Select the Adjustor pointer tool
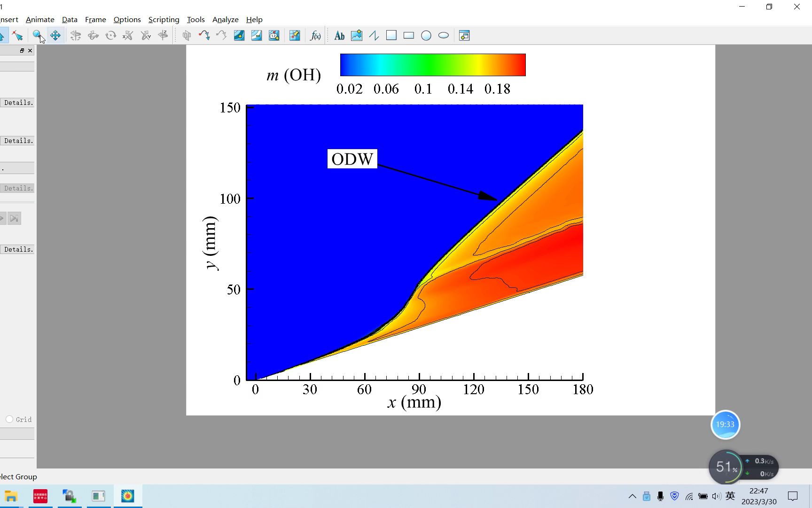The width and height of the screenshot is (812, 508). pos(18,35)
